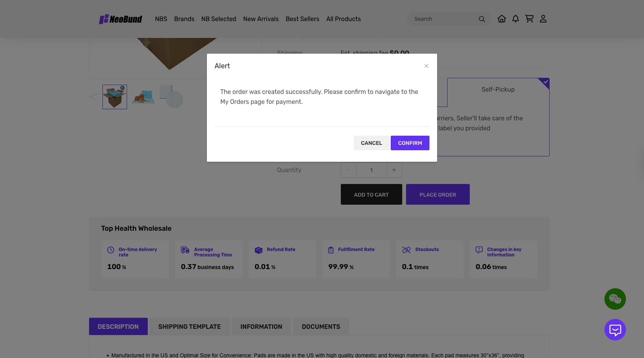This screenshot has width=644, height=358.
Task: Select the dog on pad thumbnail
Action: click(x=143, y=97)
